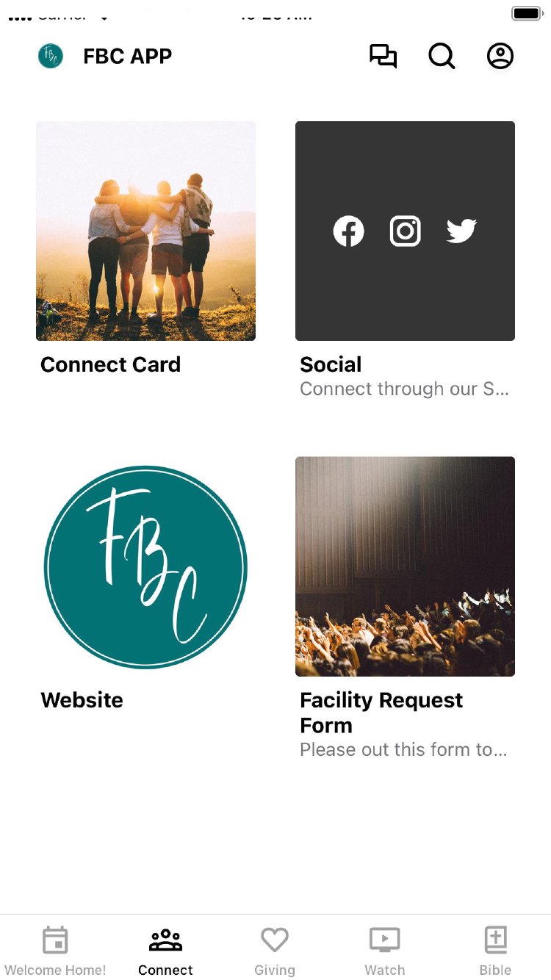
Task: Click the Facebook icon in Social tile
Action: click(348, 231)
